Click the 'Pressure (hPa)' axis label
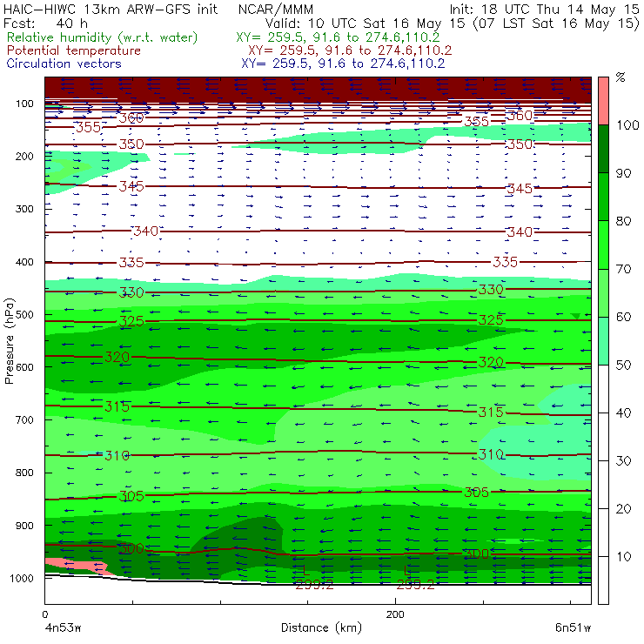 [x=10, y=341]
